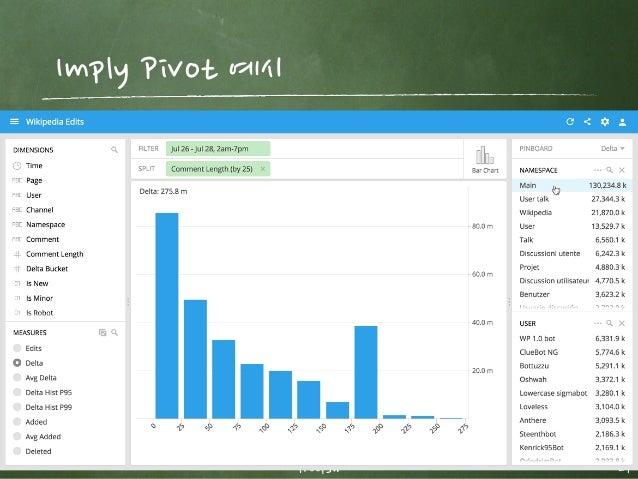Viewport: 638px width, 479px height.
Task: Select Oshwah user row
Action: 572,379
